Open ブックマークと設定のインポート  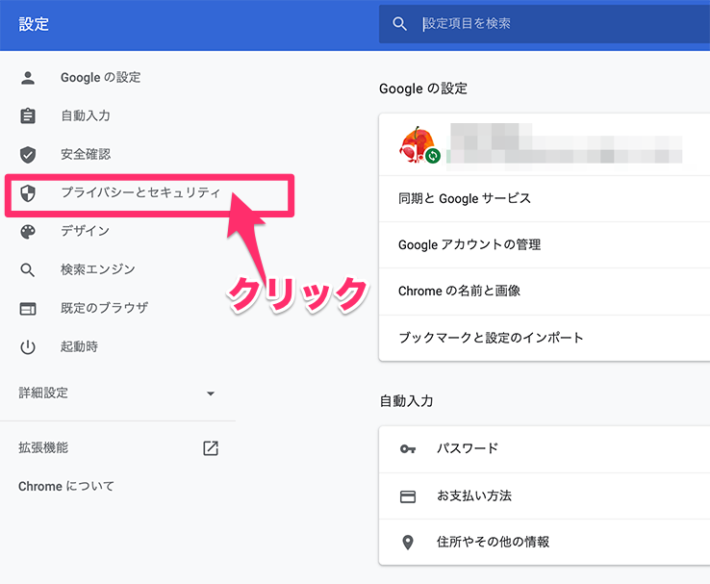[490, 338]
